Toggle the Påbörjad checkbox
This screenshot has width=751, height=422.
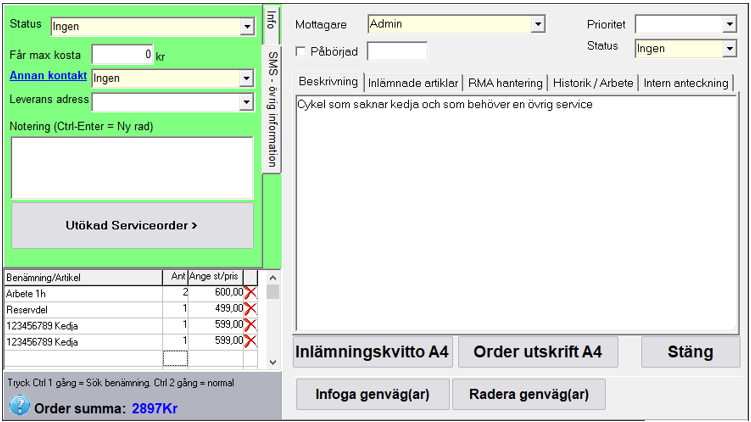(x=302, y=51)
